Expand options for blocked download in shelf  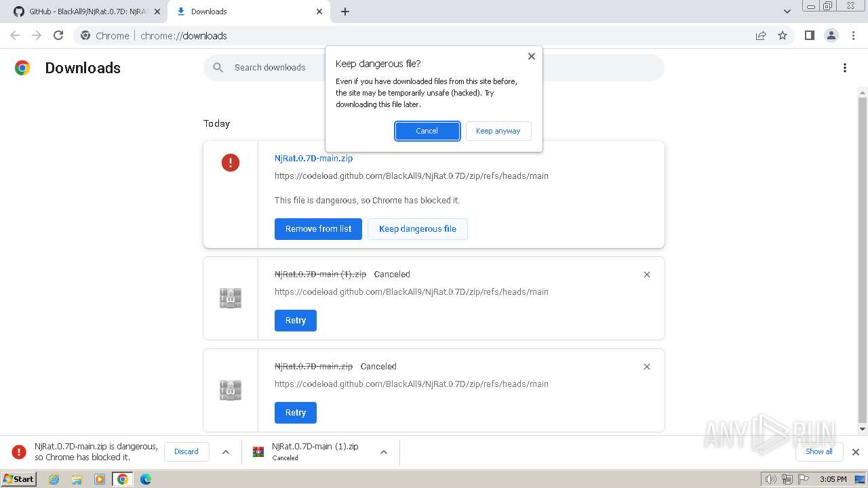click(226, 452)
